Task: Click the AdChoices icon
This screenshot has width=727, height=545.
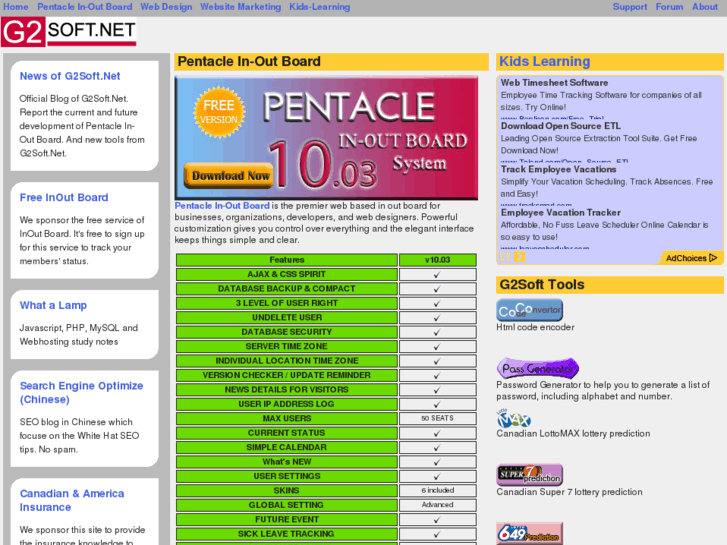Action: click(x=691, y=258)
